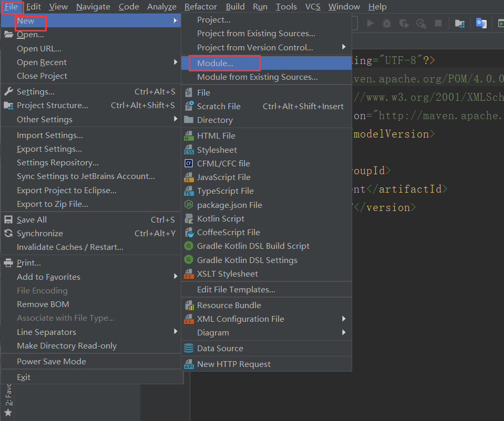Expand Line Separators submenu
Image resolution: width=504 pixels, height=421 pixels.
click(x=176, y=331)
